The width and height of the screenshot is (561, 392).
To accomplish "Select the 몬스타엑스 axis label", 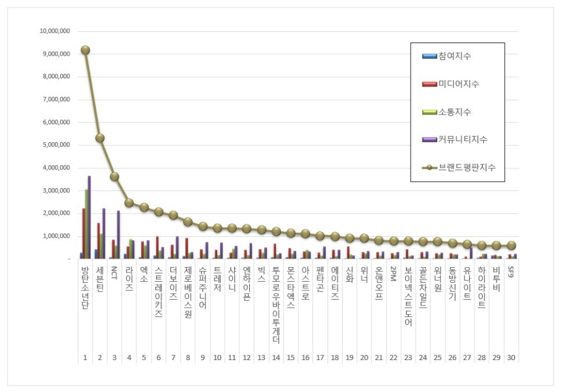I will click(x=290, y=287).
